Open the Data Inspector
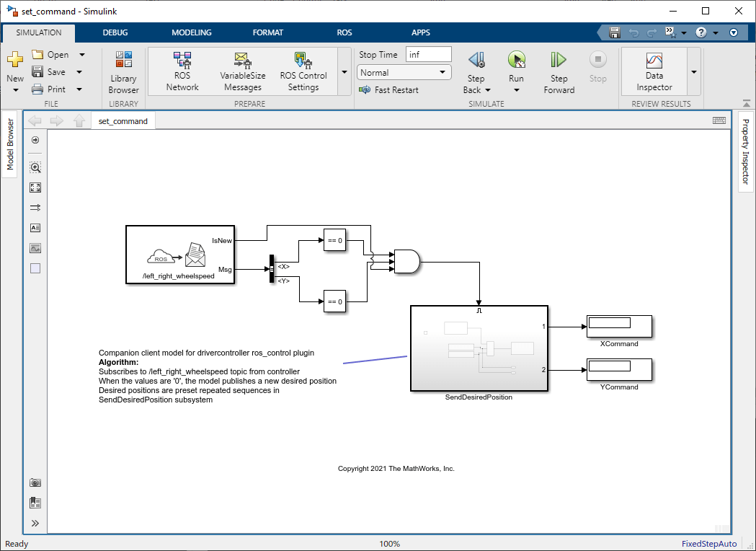The width and height of the screenshot is (756, 551). click(654, 71)
